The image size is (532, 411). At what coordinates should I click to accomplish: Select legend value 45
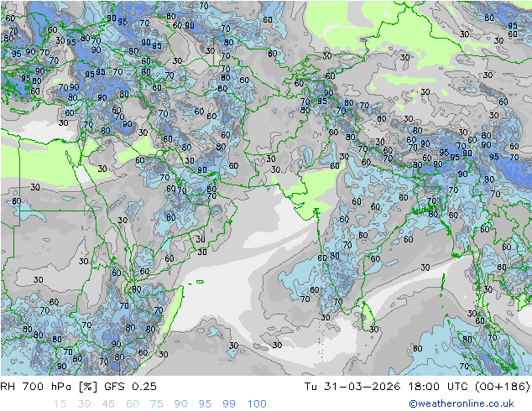tap(108, 404)
